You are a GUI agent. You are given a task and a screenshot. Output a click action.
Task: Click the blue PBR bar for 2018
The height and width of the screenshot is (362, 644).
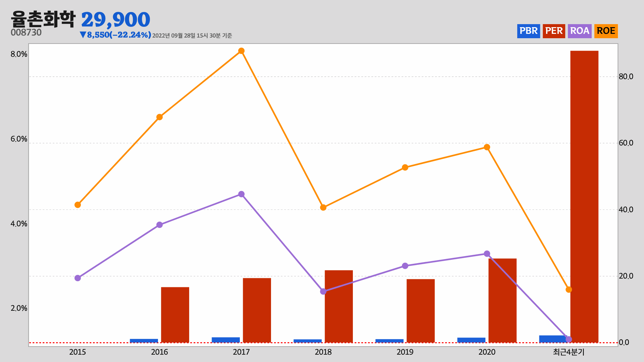308,341
